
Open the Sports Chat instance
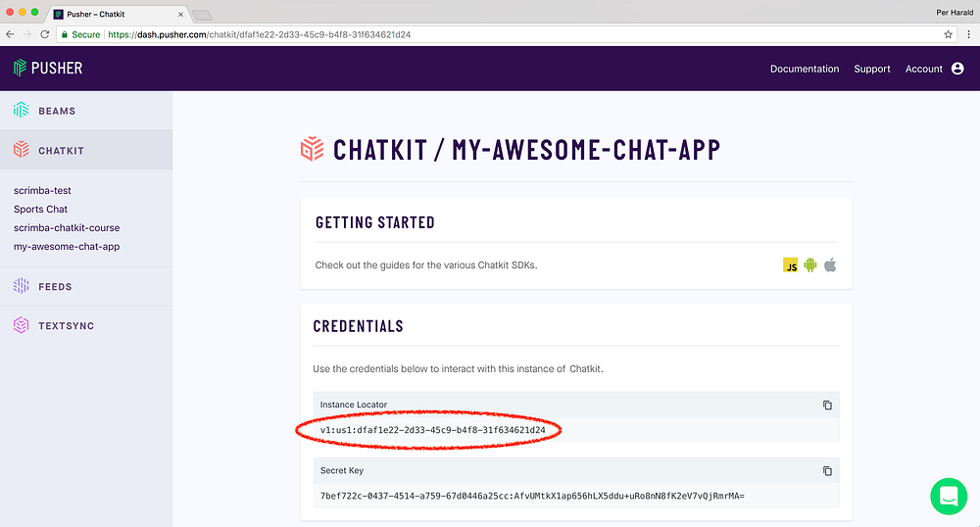[40, 210]
